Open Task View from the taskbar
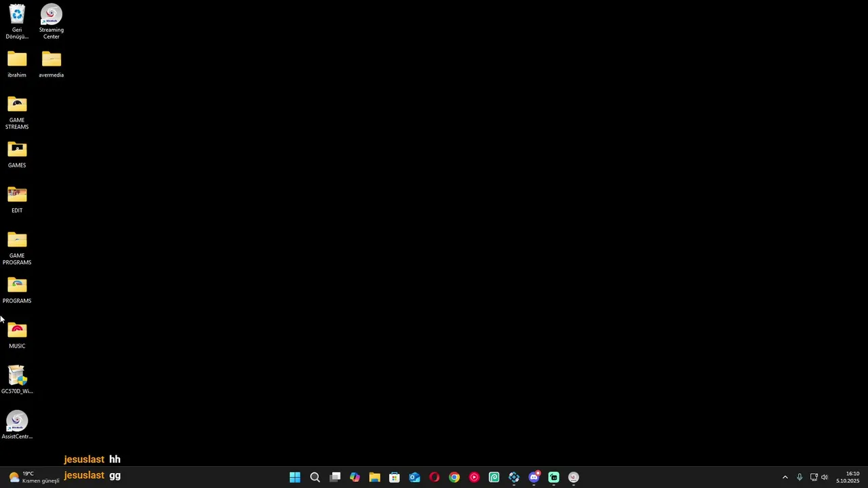 pos(335,477)
